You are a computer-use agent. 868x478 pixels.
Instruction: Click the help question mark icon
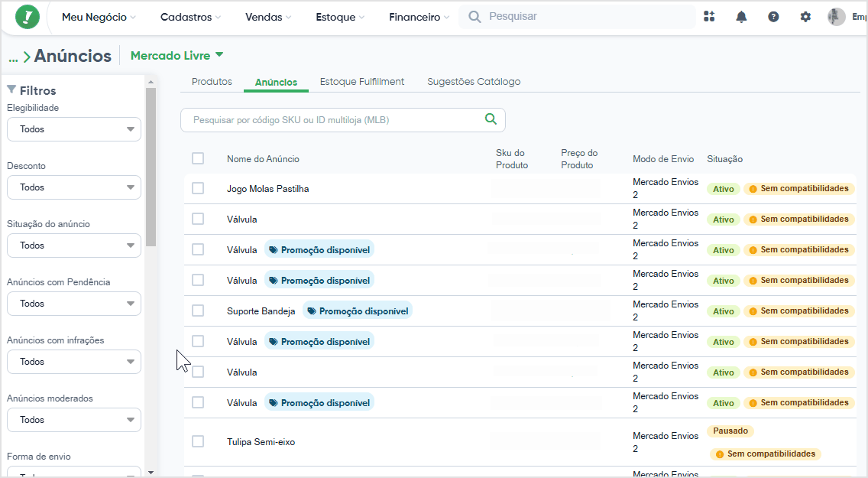click(x=773, y=17)
